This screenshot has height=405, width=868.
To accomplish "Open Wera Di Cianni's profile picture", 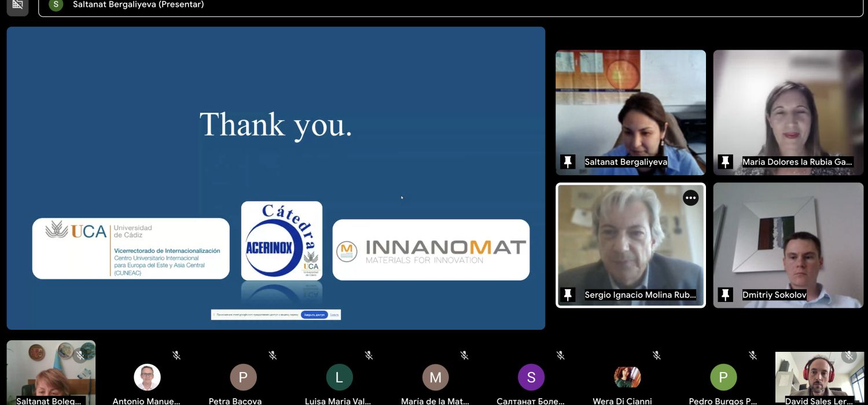I will coord(627,378).
